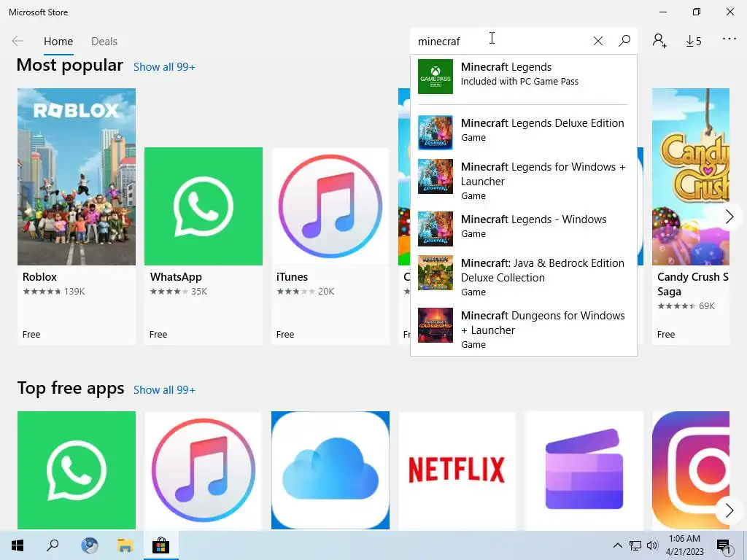
Task: Open taskbar search magnifier
Action: pyautogui.click(x=53, y=545)
